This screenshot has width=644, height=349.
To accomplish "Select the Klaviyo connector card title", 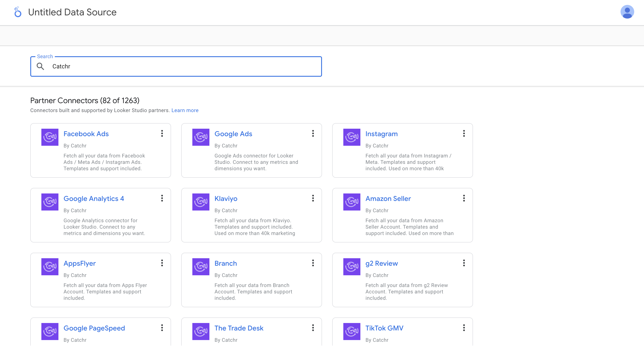I will [x=226, y=199].
